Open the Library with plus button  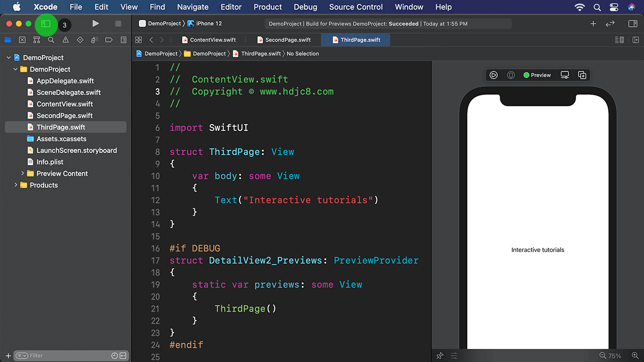click(x=593, y=24)
